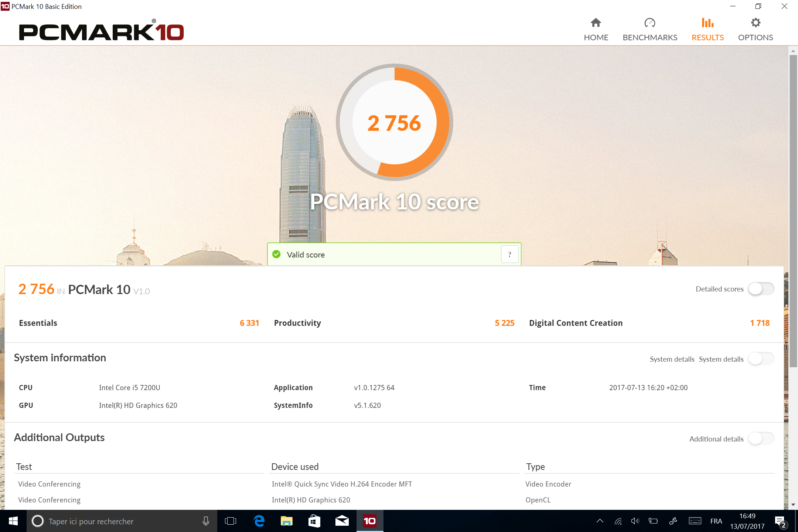798x532 pixels.
Task: Open the Benchmarks gauge icon
Action: [x=649, y=23]
